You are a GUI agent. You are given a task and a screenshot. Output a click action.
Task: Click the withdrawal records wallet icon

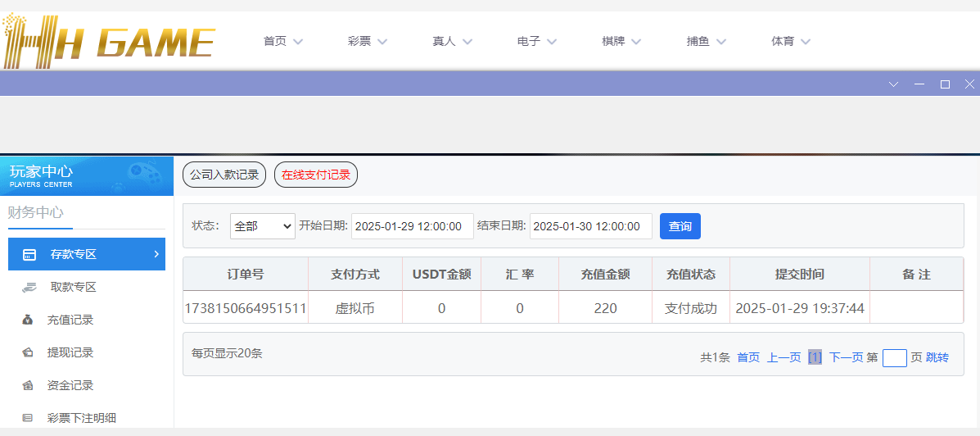(28, 352)
